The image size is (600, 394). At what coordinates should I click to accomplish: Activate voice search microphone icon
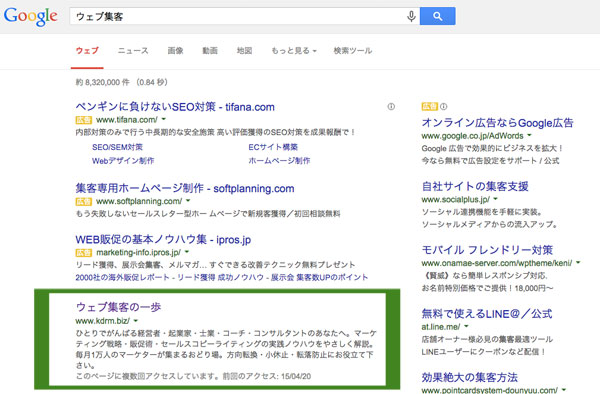click(x=411, y=16)
